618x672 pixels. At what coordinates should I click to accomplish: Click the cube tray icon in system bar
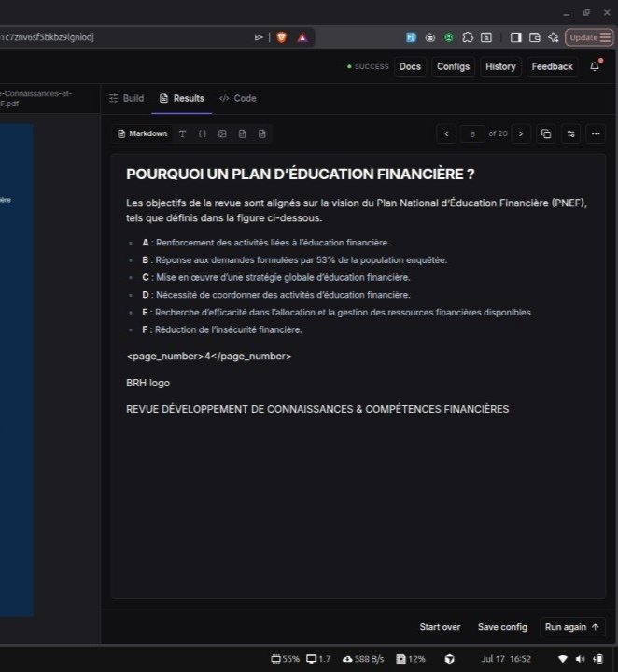[450, 659]
